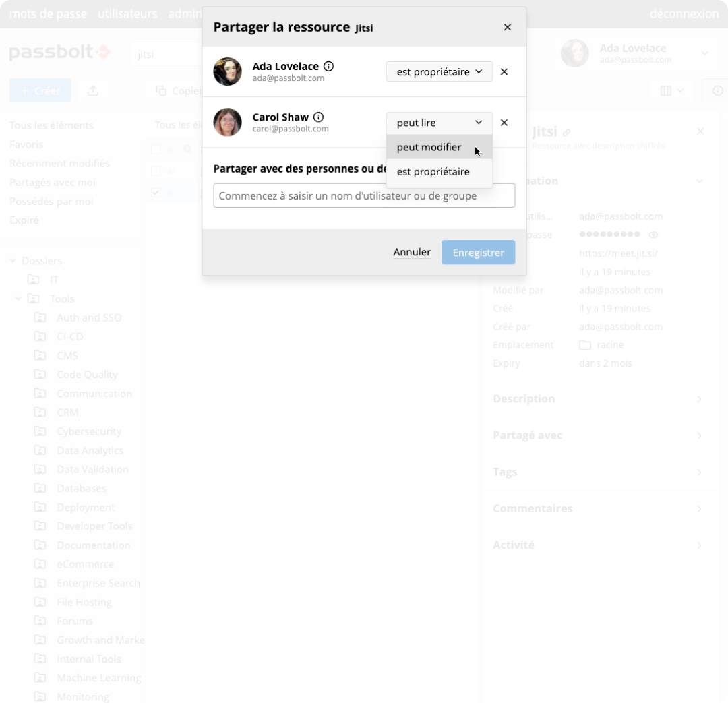
Task: Click the Documentation folder icon
Action: (40, 545)
